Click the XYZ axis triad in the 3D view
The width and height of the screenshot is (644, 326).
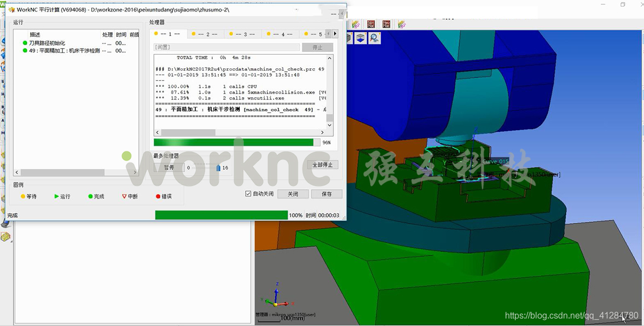[x=277, y=295]
